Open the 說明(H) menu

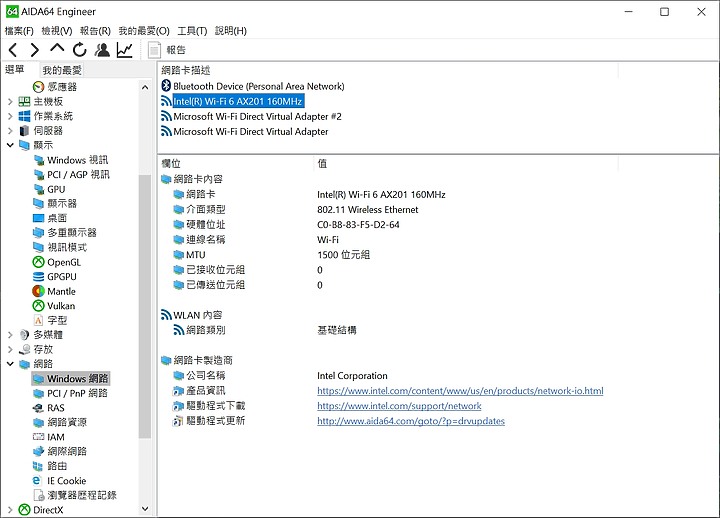tap(231, 31)
